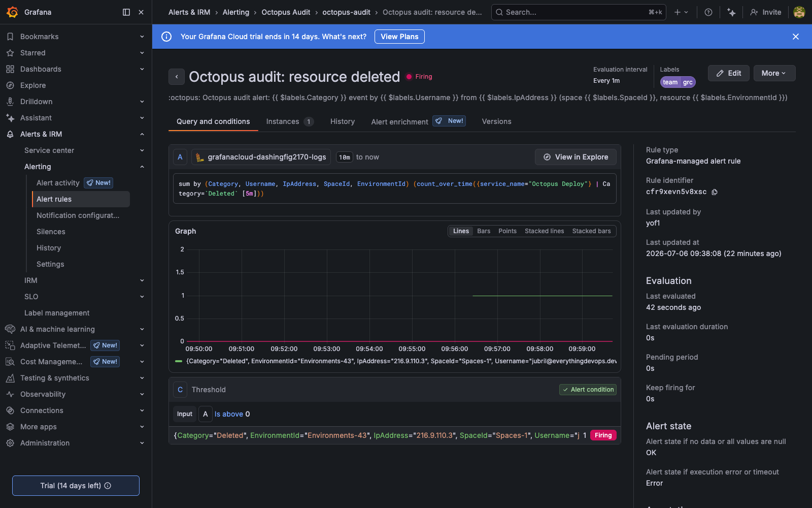Open the Adaptive Telemetry icon
Viewport: 812px width, 508px height.
[10, 345]
